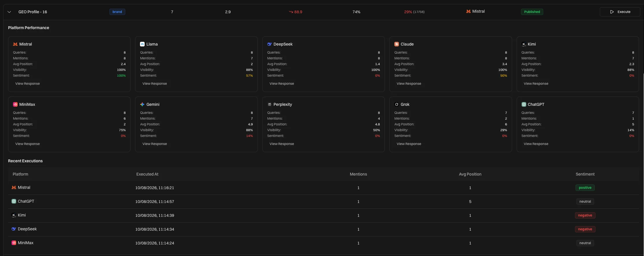Screen dimensions: 644x256
Task: Click the blue brand tag
Action: click(x=117, y=12)
